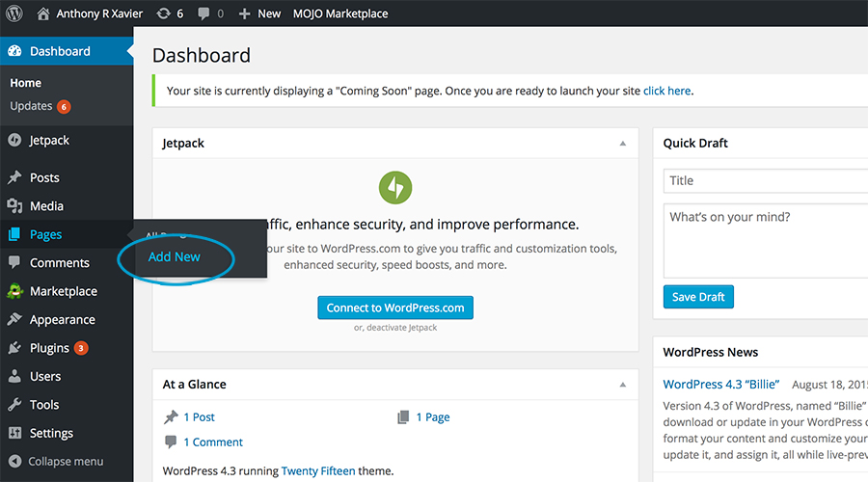Click the 'deactivate Jetpack' link

click(x=401, y=328)
